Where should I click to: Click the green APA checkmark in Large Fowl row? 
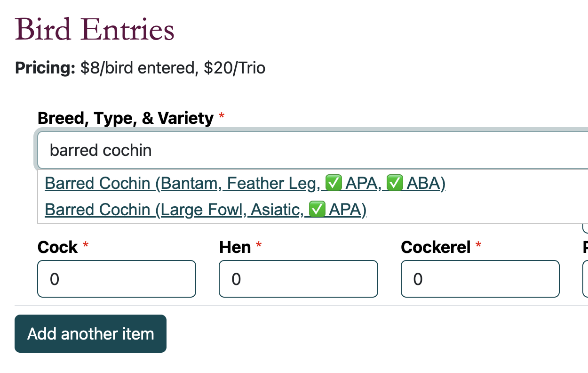[x=317, y=209]
